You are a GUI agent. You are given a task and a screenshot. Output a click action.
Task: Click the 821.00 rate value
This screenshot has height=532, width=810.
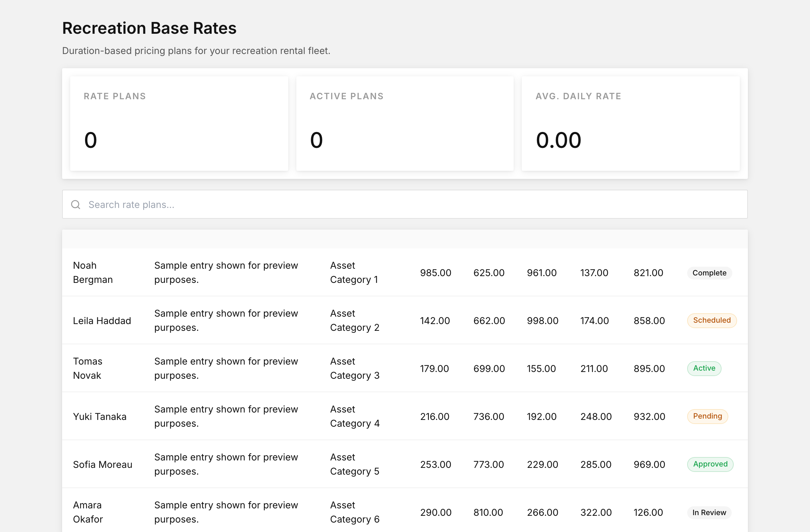(x=648, y=273)
